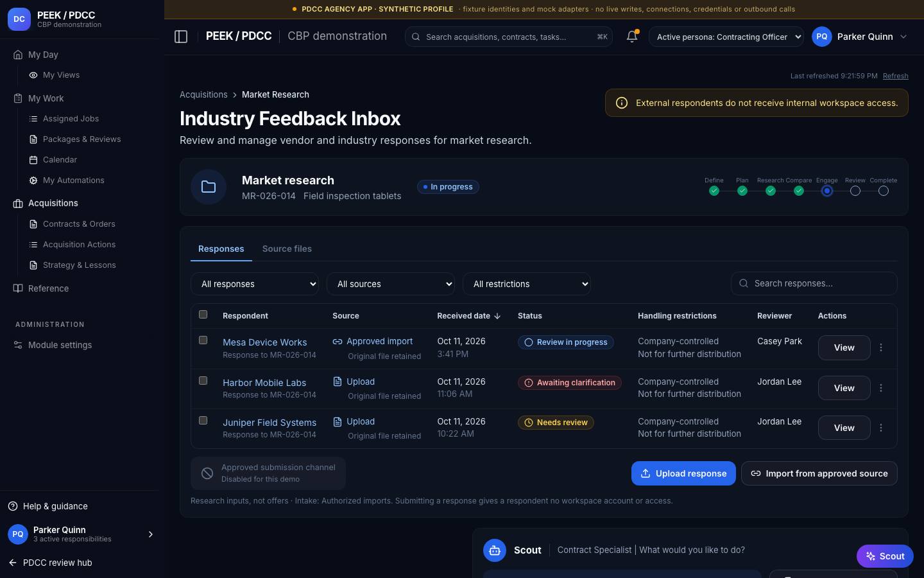Click the Search responses field
Image resolution: width=924 pixels, height=578 pixels.
point(814,283)
